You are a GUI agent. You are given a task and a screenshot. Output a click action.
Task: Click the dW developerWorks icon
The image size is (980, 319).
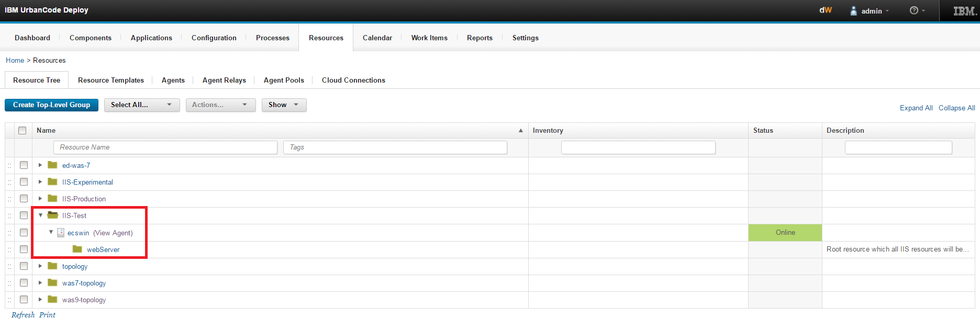(826, 10)
